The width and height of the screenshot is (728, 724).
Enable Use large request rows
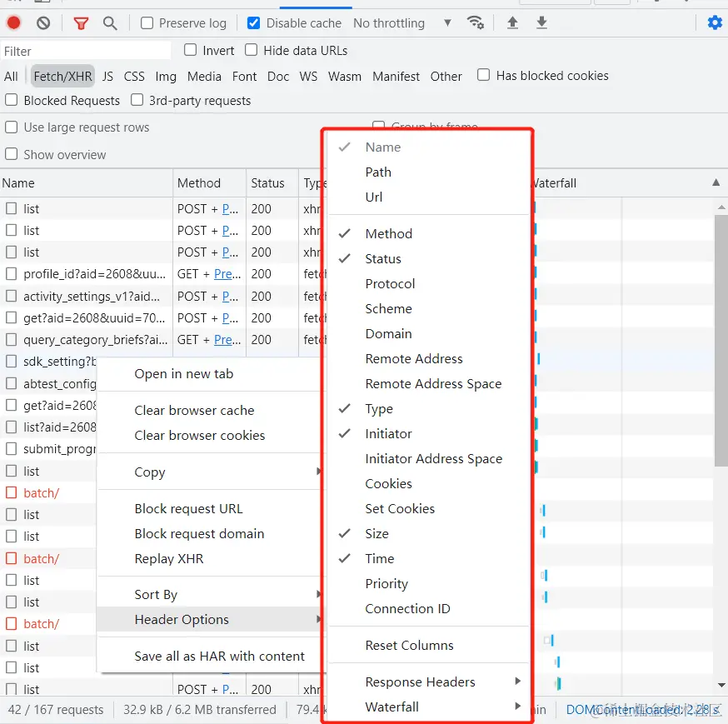coord(11,127)
